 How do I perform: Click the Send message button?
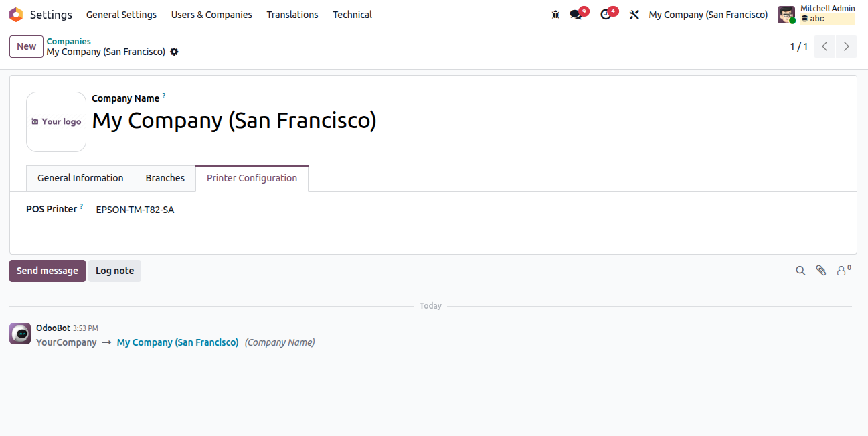coord(48,271)
